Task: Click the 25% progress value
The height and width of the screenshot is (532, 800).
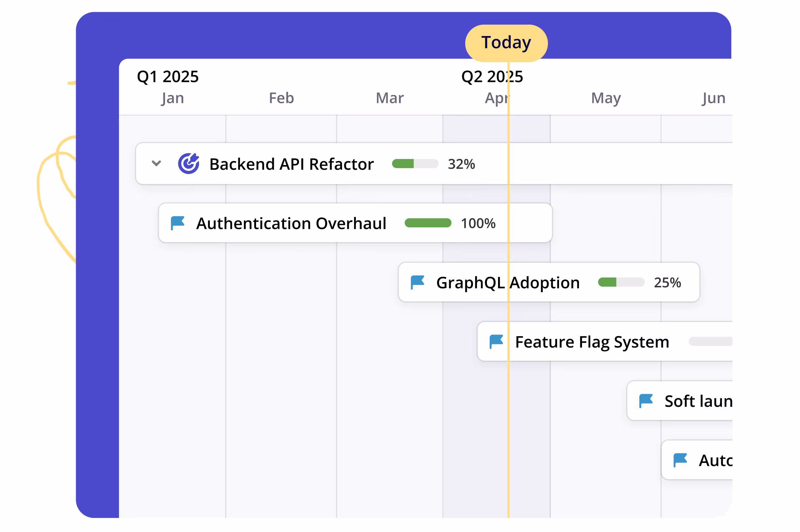Action: coord(668,283)
